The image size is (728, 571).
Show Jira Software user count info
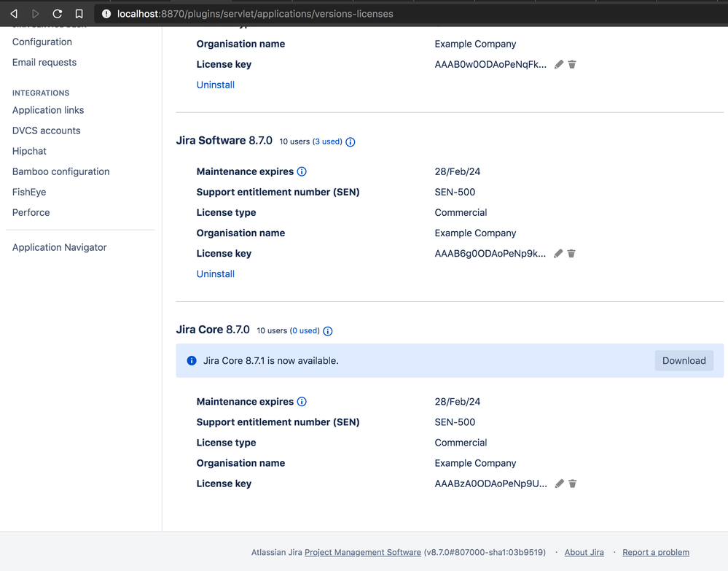(351, 142)
